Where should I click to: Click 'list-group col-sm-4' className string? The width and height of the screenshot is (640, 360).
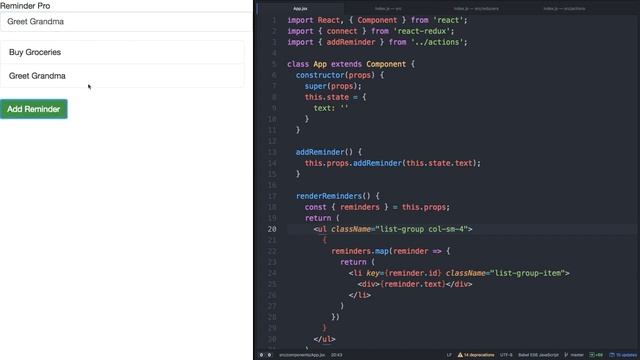(422, 229)
